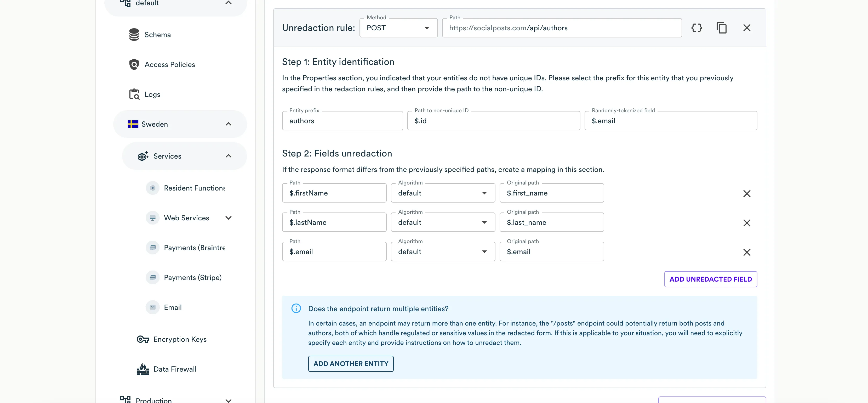Close the unredaction rule panel

(x=747, y=28)
